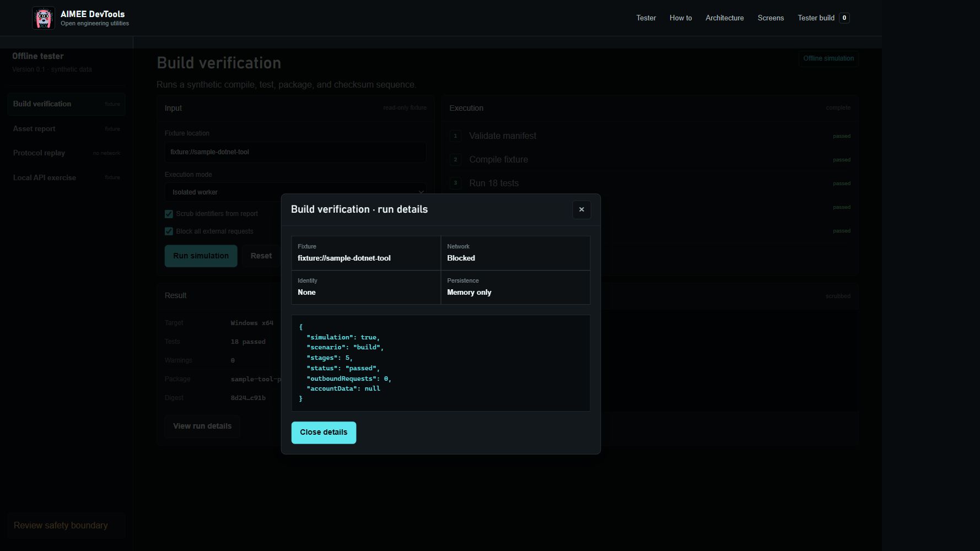Open the Execution mode Isolated worker dropdown

[x=295, y=192]
